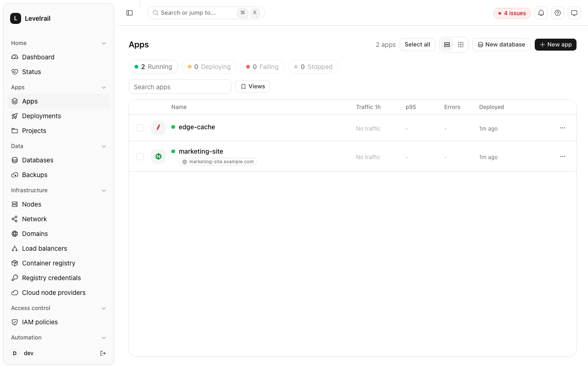
Task: Open Dashboard in the sidebar
Action: (59, 57)
